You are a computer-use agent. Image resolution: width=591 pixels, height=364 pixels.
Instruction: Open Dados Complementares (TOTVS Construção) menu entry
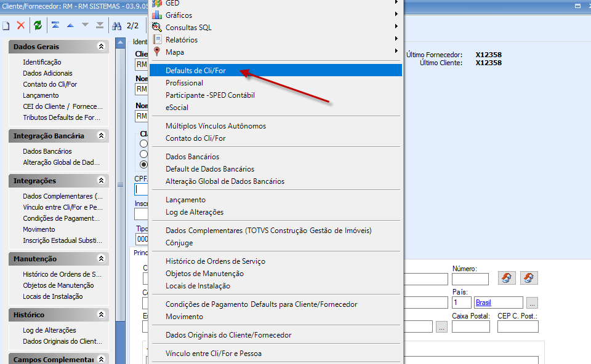click(x=276, y=231)
